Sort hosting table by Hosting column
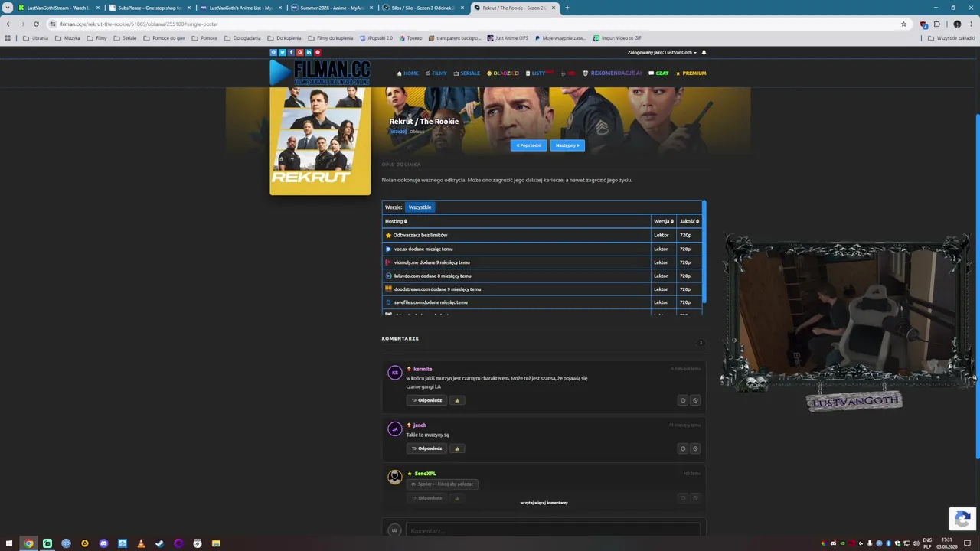 pos(396,221)
